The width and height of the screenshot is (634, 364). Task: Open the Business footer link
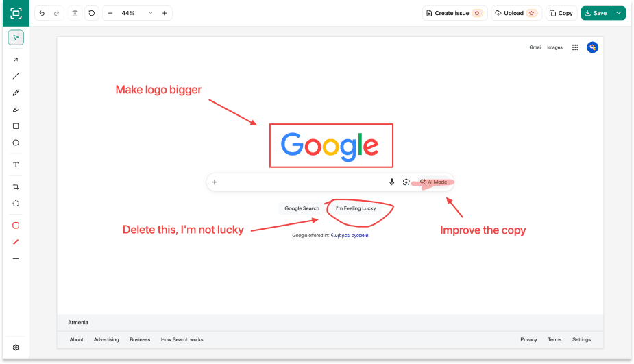(x=140, y=340)
